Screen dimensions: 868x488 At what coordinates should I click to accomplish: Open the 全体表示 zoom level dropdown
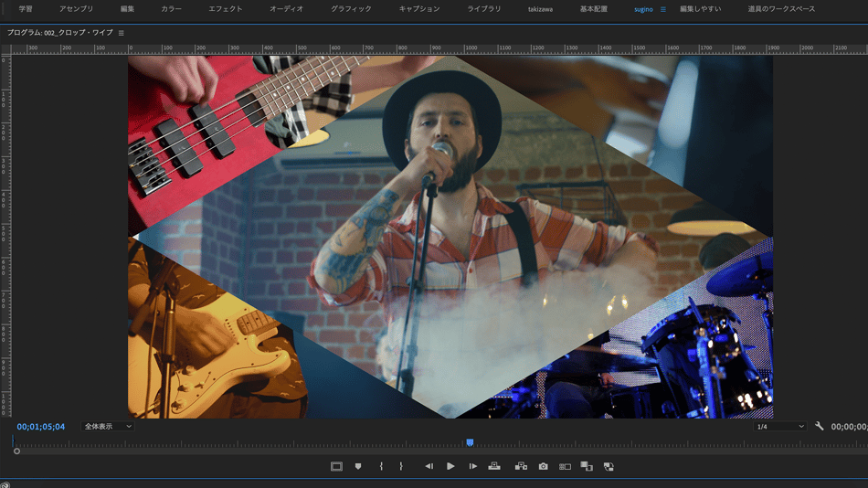click(108, 427)
